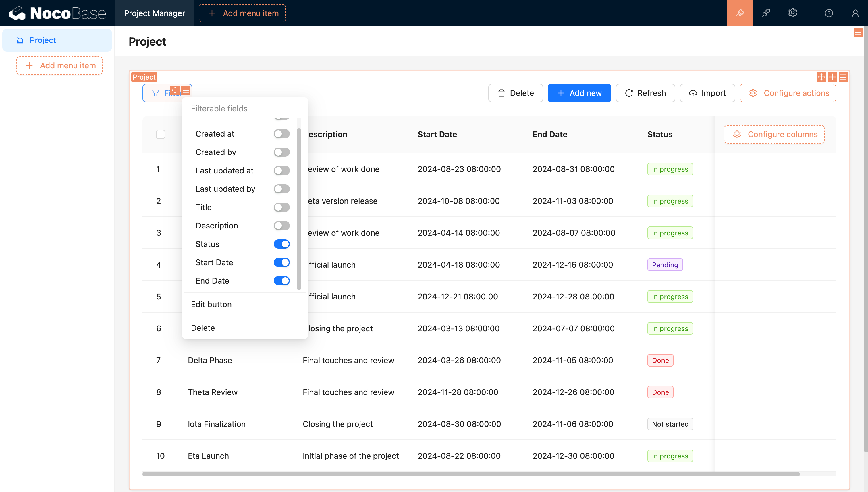Select Edit button menu option
The image size is (868, 492).
[x=211, y=304]
